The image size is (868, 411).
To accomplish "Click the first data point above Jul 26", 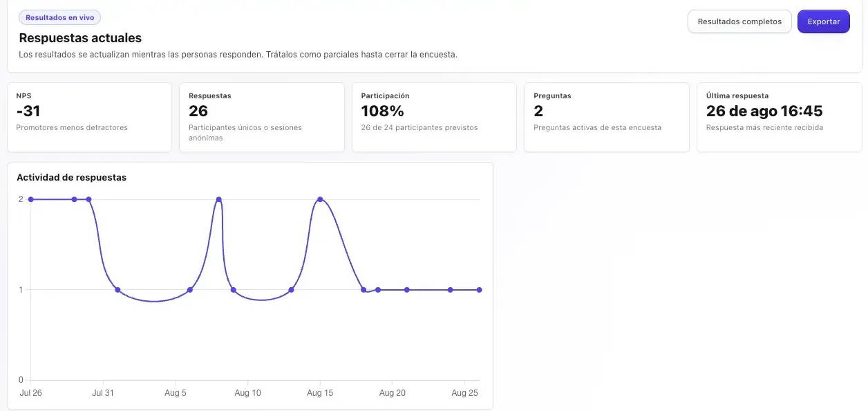I will (x=30, y=199).
